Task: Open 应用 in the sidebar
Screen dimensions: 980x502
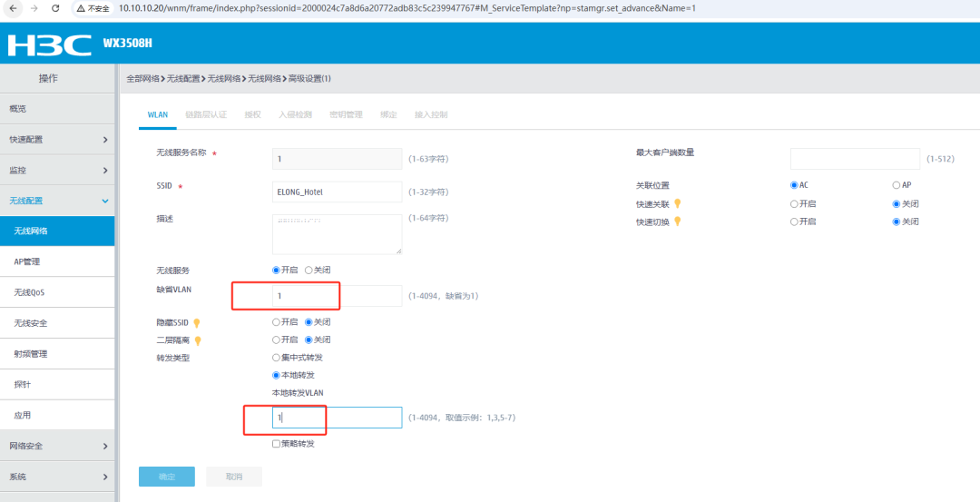Action: [x=57, y=415]
